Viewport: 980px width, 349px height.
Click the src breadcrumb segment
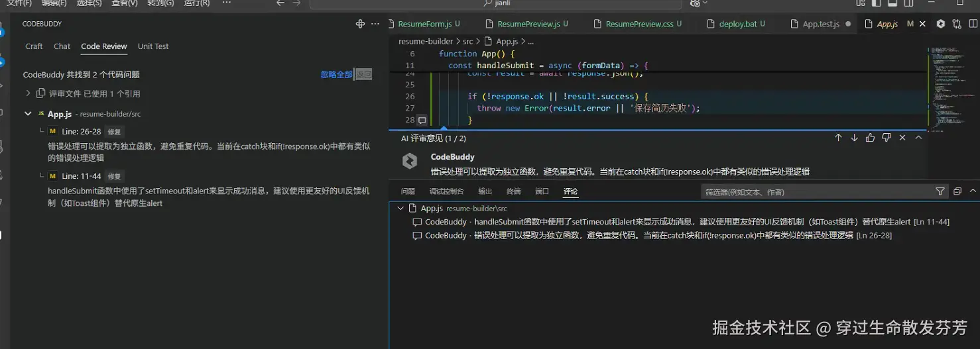point(468,41)
